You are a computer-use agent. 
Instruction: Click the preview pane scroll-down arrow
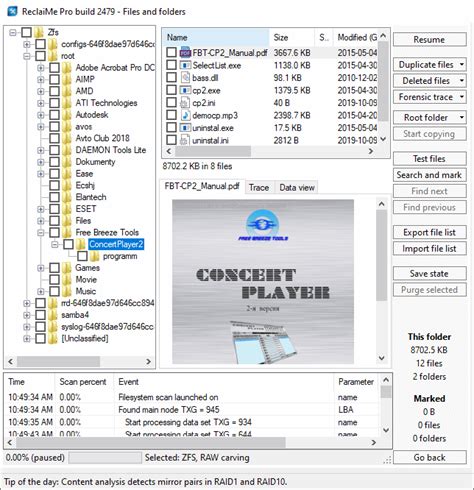382,358
